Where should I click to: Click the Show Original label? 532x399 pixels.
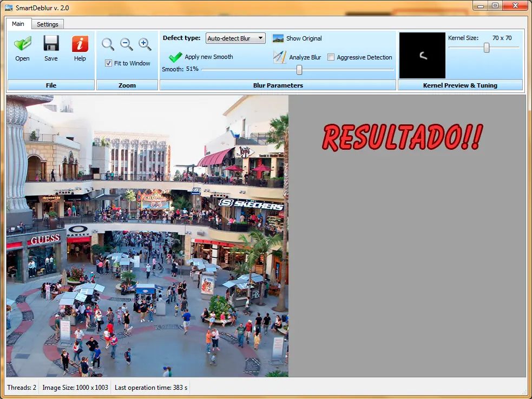pos(304,38)
